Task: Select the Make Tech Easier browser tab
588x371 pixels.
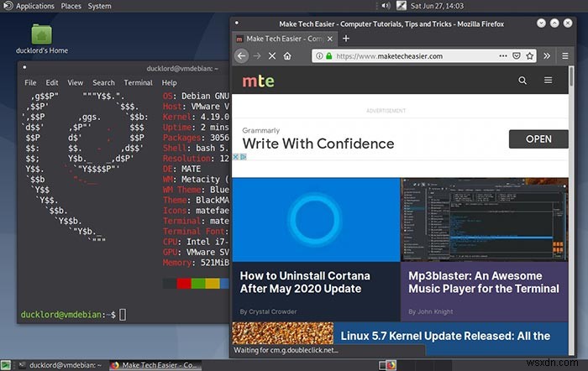Action: 285,39
